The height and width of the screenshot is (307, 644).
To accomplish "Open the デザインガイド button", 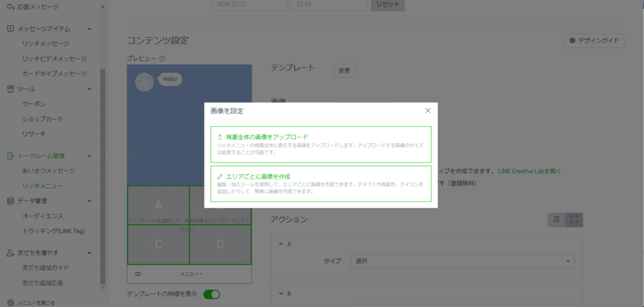I will point(594,41).
